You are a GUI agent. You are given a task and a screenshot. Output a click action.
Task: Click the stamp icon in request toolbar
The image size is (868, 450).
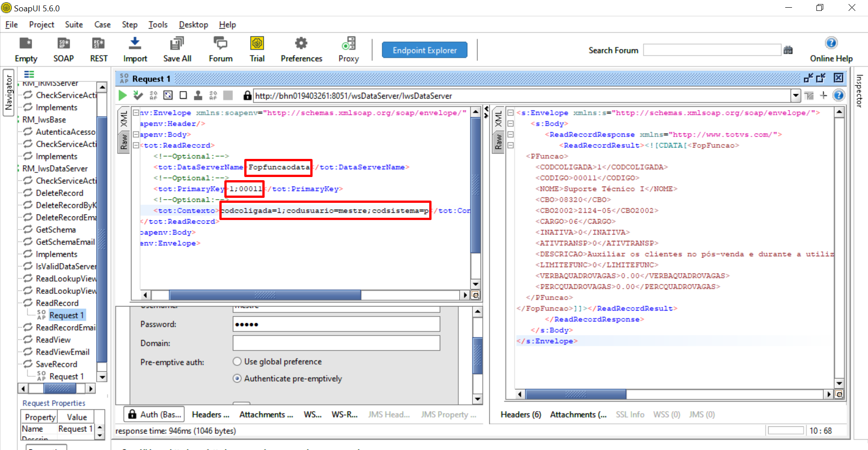click(x=198, y=96)
